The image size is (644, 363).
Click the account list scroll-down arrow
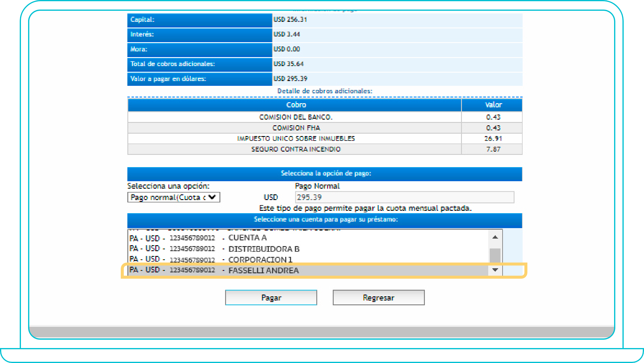(495, 270)
